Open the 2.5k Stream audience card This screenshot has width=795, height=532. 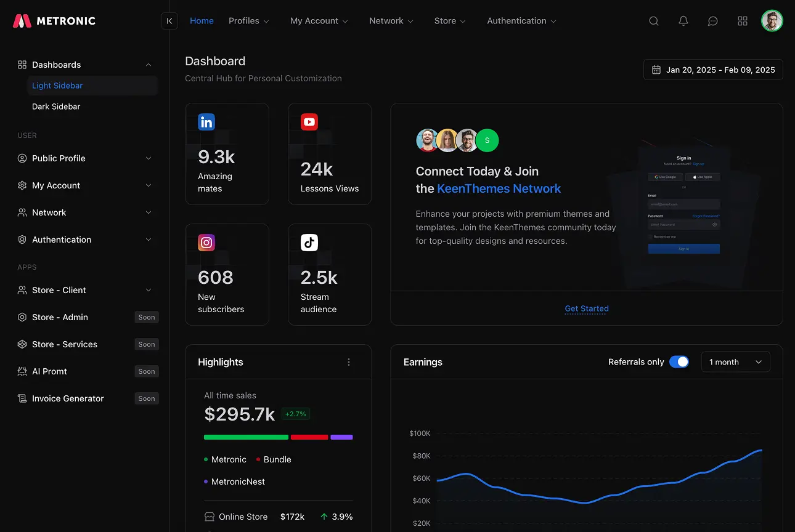tap(330, 275)
